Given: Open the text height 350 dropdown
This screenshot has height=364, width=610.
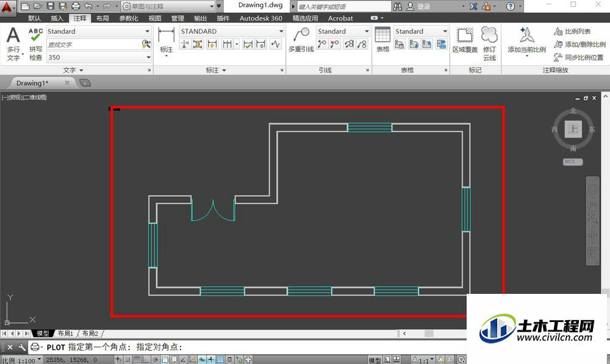Looking at the screenshot, I should [x=99, y=57].
